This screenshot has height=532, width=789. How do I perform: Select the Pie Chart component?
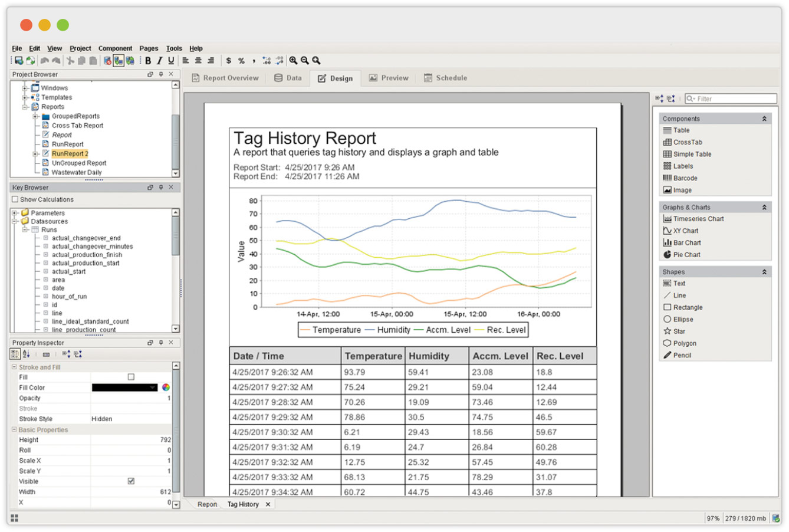(686, 255)
